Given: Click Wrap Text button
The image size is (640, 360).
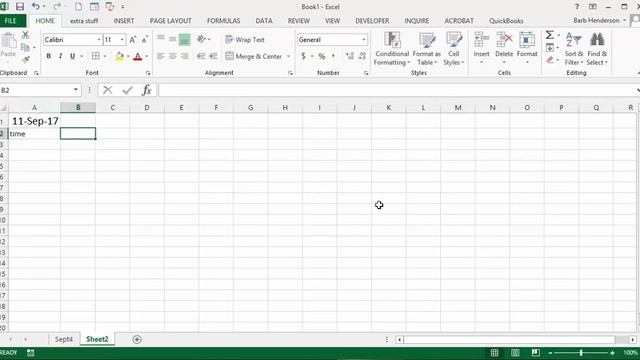Looking at the screenshot, I should [245, 40].
